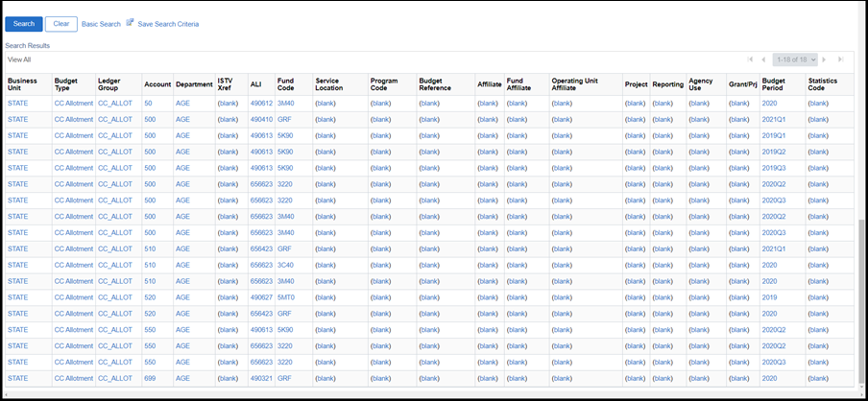Click the Budget Type column header
Image resolution: width=868 pixels, height=401 pixels.
click(65, 84)
